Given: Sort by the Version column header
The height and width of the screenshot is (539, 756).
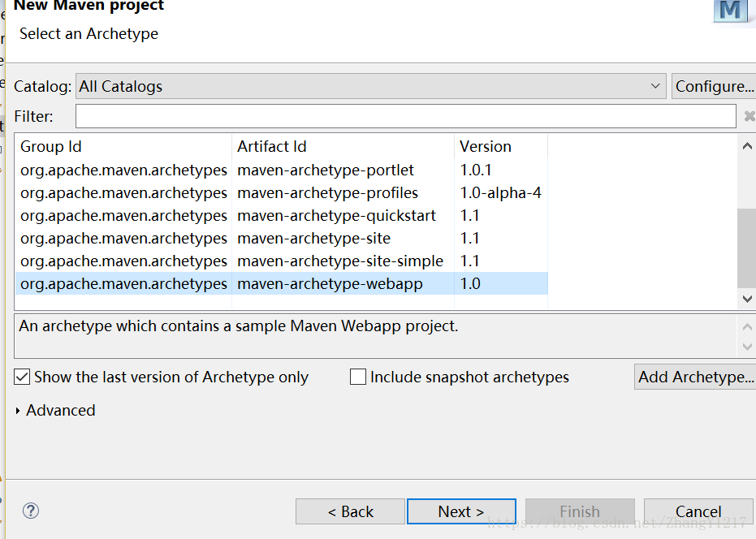Looking at the screenshot, I should coord(501,147).
